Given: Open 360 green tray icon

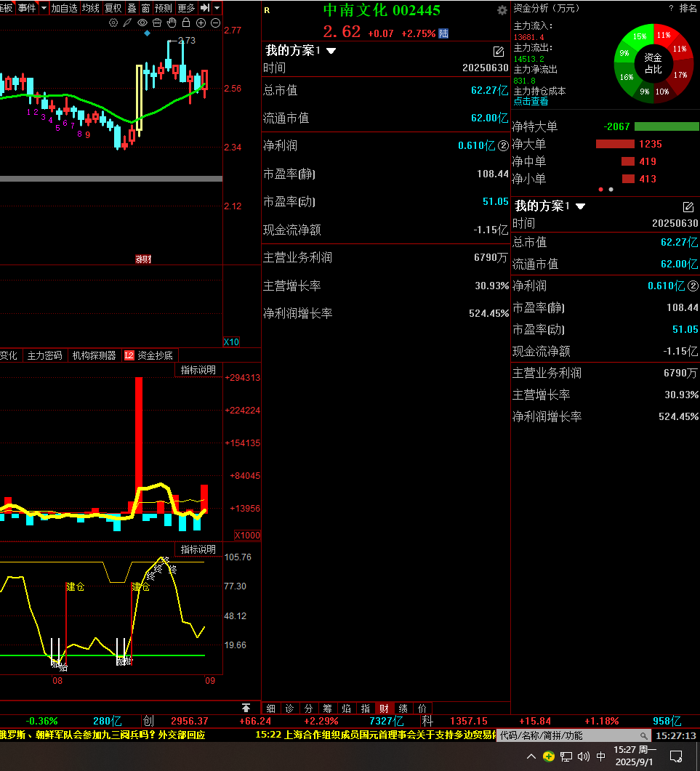Looking at the screenshot, I should coord(549,756).
